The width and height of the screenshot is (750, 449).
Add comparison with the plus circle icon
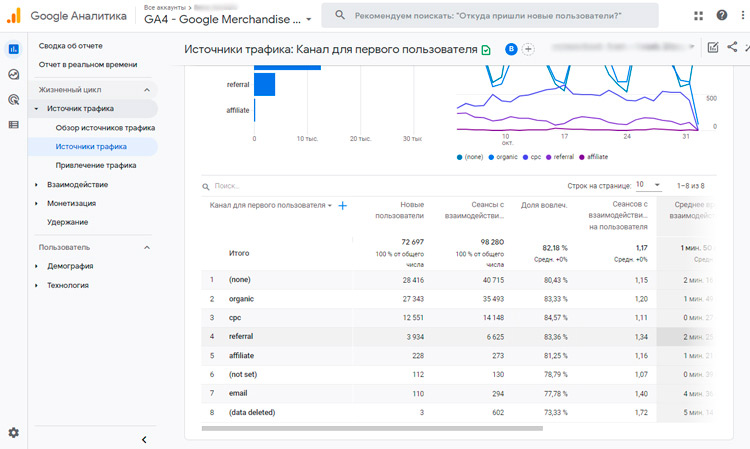529,49
